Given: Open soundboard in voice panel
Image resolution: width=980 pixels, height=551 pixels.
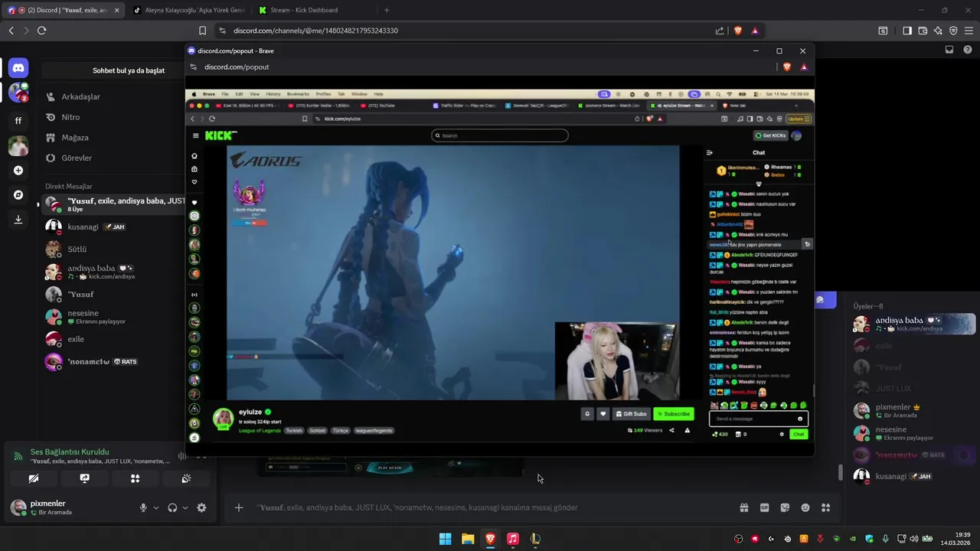Looking at the screenshot, I should (x=186, y=478).
